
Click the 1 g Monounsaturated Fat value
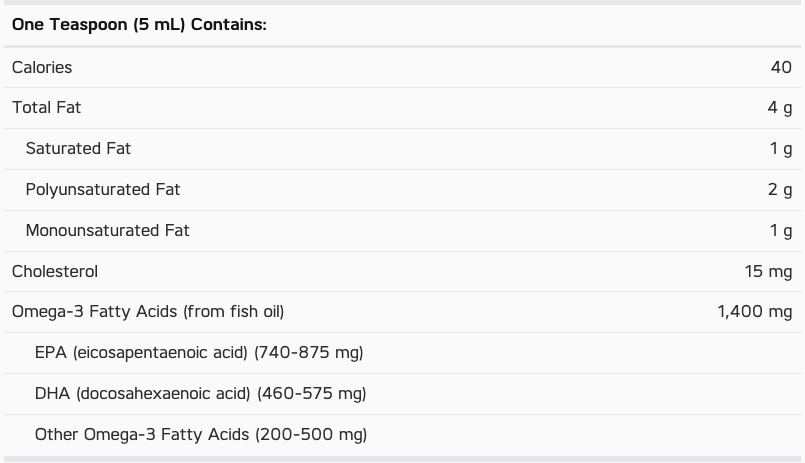click(781, 231)
